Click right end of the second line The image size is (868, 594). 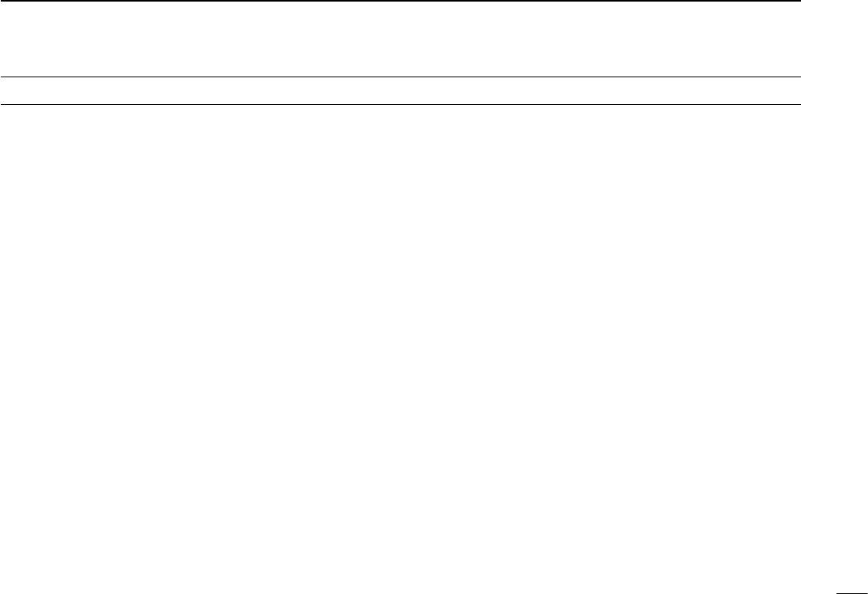(x=799, y=77)
